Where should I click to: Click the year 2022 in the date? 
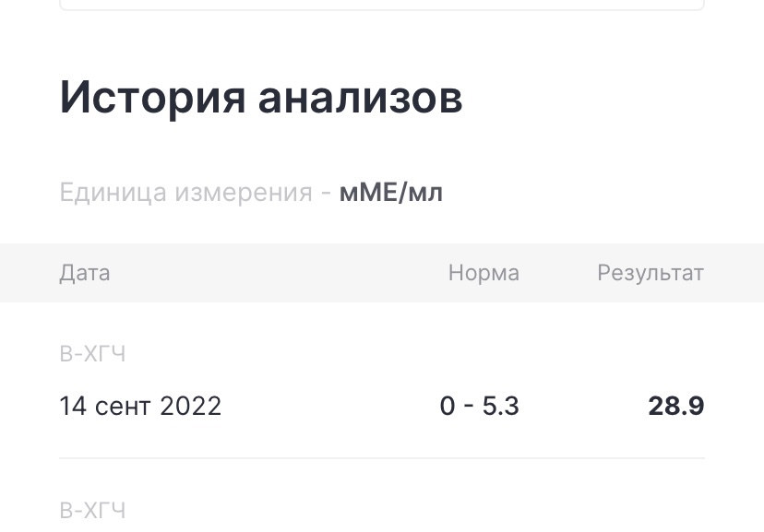click(190, 406)
